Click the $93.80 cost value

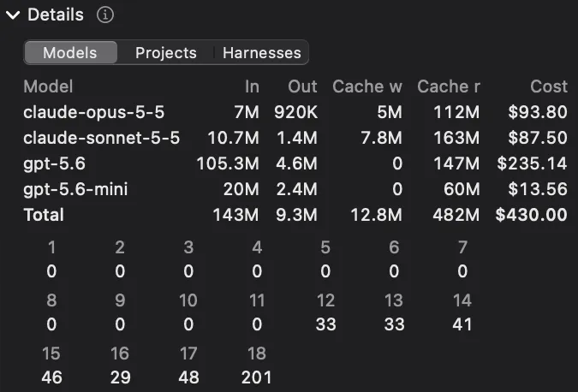click(538, 112)
